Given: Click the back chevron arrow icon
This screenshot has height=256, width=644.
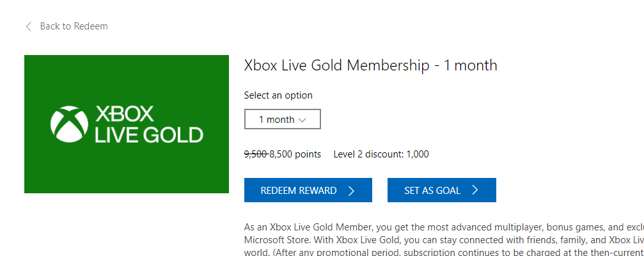Looking at the screenshot, I should coord(28,27).
